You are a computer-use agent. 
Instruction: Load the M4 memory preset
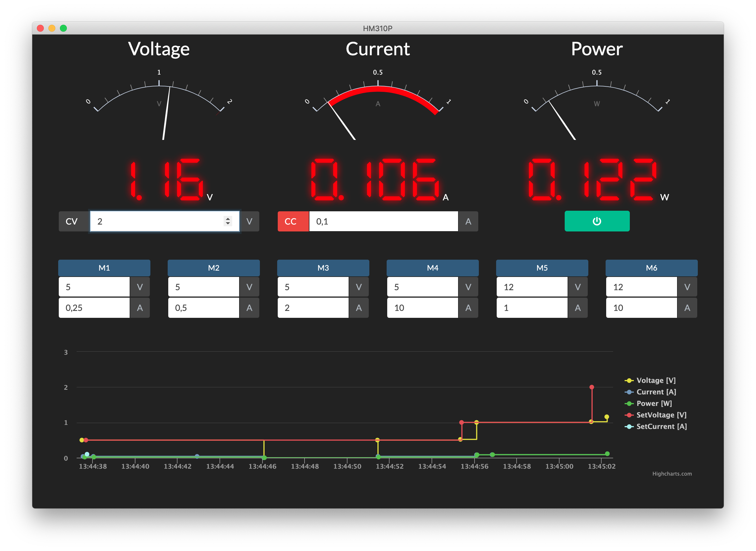point(432,268)
